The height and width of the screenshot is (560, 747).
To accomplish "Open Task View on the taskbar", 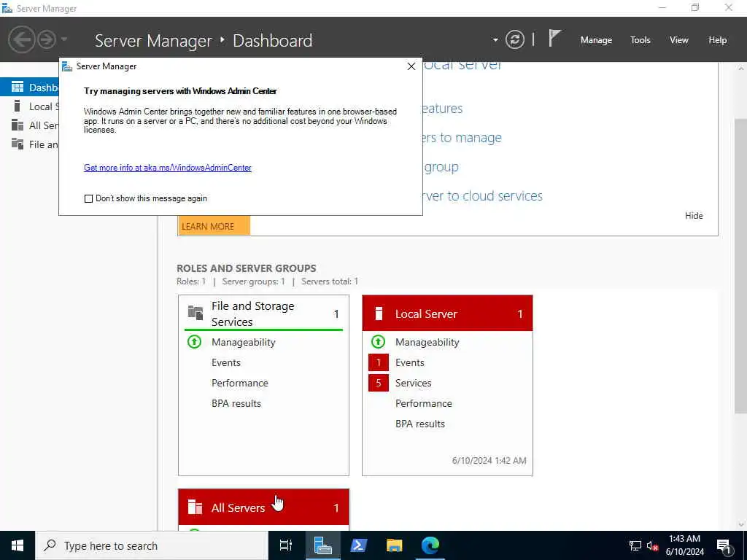I will click(286, 545).
